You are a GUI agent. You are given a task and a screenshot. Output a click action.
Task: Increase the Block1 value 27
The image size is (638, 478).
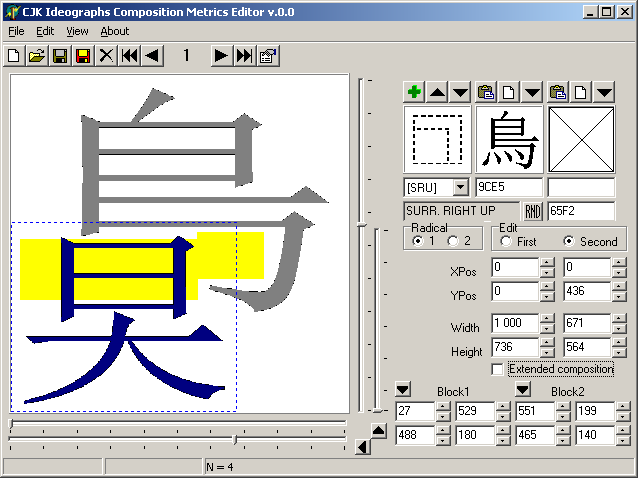point(443,406)
